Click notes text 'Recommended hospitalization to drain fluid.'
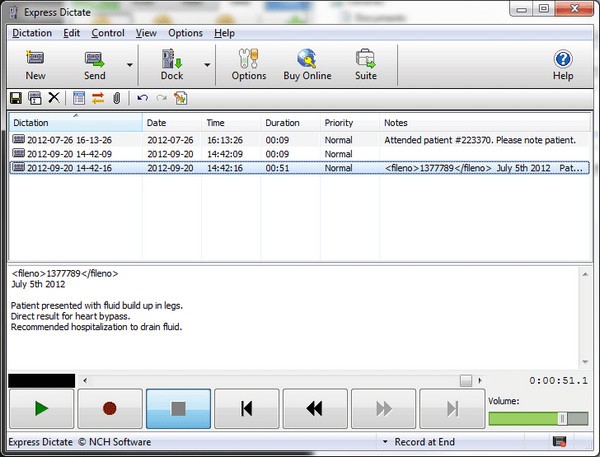600x457 pixels. point(96,327)
